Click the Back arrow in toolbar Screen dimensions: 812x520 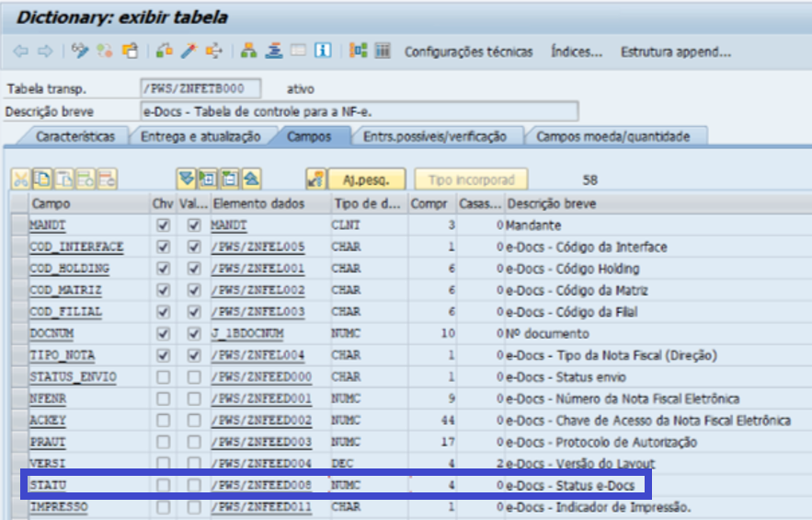(21, 52)
